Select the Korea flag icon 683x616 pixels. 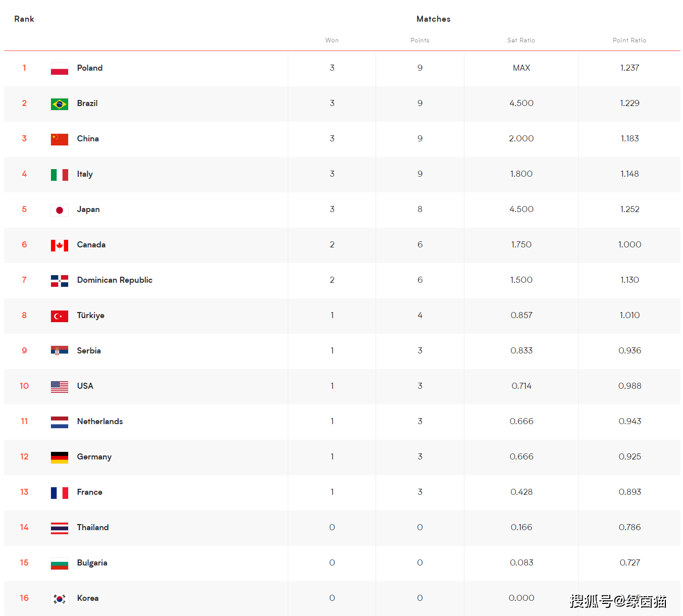pyautogui.click(x=60, y=599)
